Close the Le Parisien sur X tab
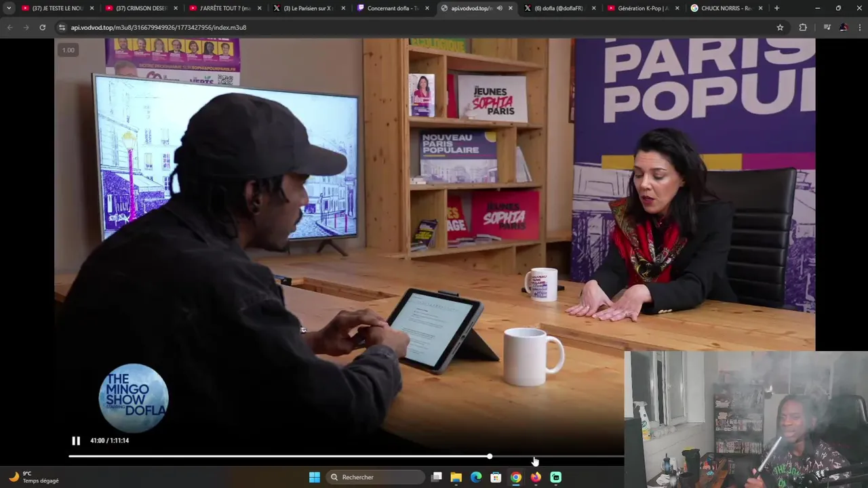 [x=343, y=8]
